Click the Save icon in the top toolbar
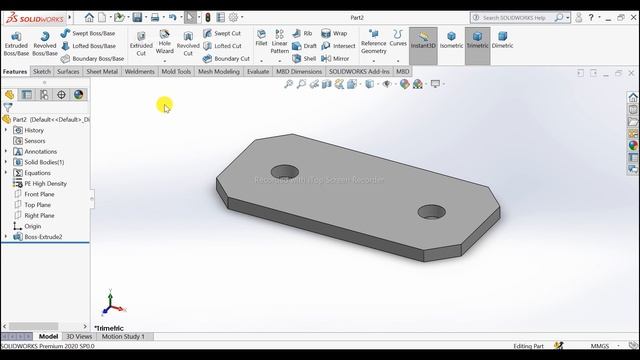The image size is (640, 360). pos(137,18)
